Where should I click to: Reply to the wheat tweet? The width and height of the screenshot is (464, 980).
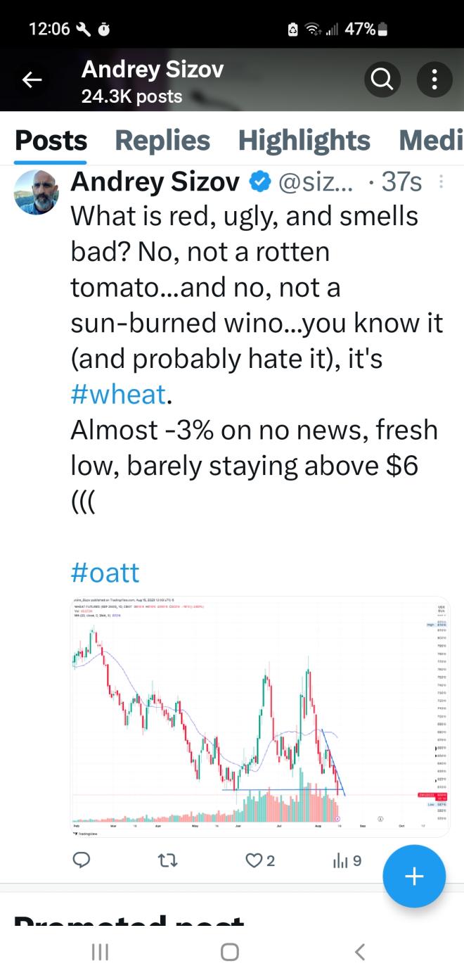pyautogui.click(x=82, y=860)
